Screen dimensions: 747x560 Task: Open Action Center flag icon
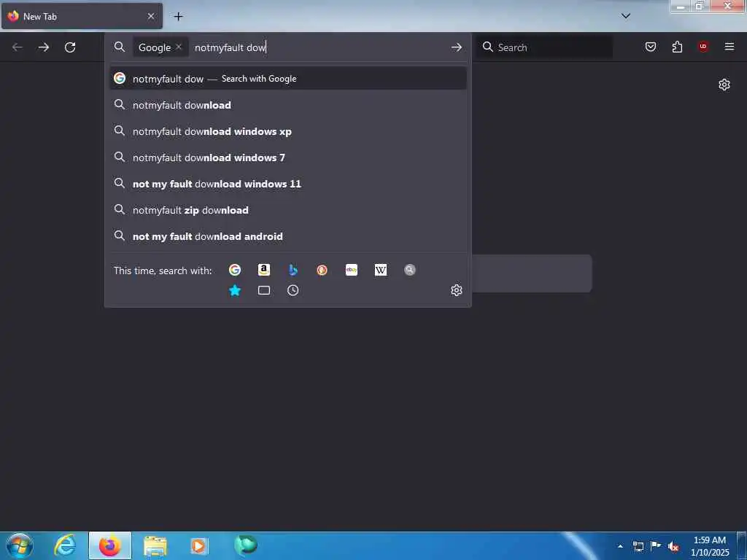pos(656,546)
